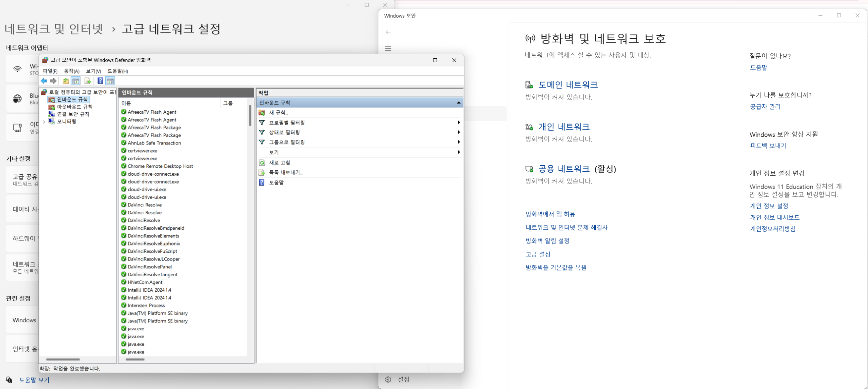The image size is (868, 389).
Task: Select 연결 보안 규칙 tree node
Action: click(x=73, y=114)
